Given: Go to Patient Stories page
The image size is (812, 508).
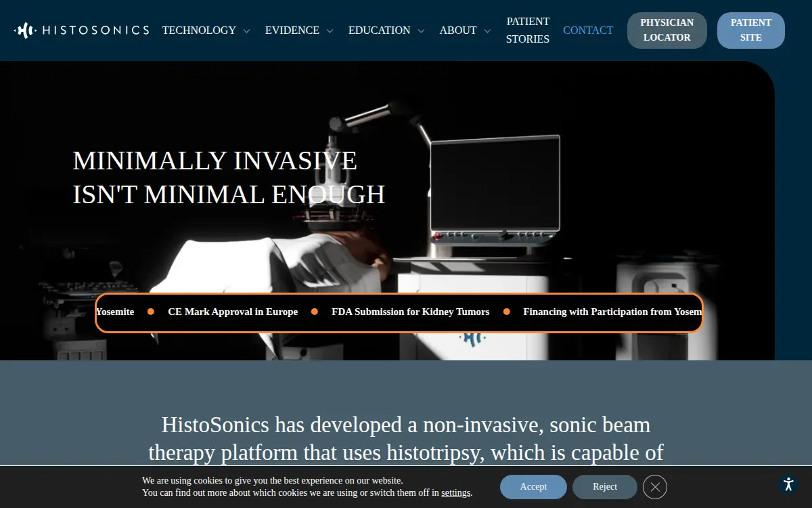Looking at the screenshot, I should click(x=528, y=30).
